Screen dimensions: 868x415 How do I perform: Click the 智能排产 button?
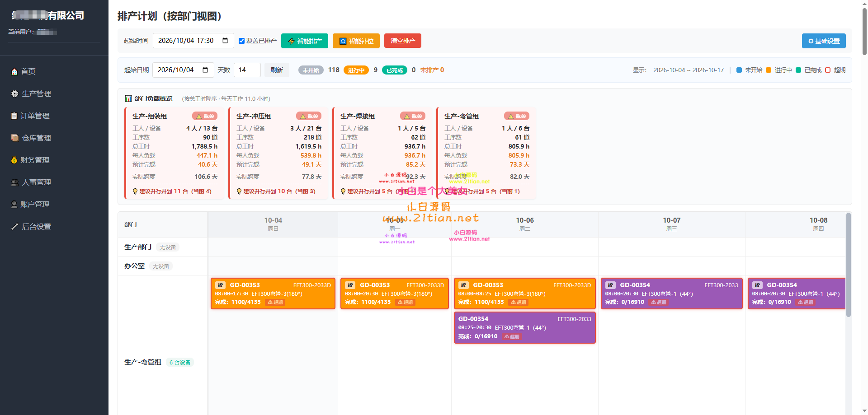305,41
